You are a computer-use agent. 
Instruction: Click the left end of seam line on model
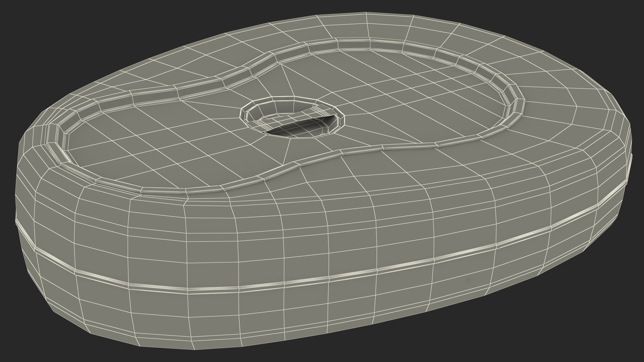tap(17, 223)
